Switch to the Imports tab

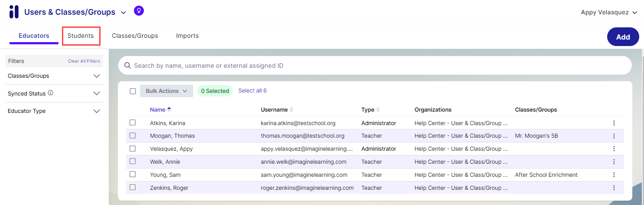[187, 36]
